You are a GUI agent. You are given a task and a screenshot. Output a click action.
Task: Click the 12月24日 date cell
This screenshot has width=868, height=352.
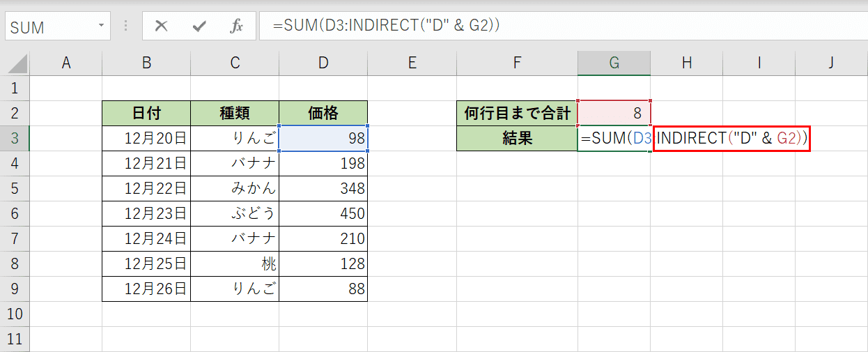pos(146,238)
